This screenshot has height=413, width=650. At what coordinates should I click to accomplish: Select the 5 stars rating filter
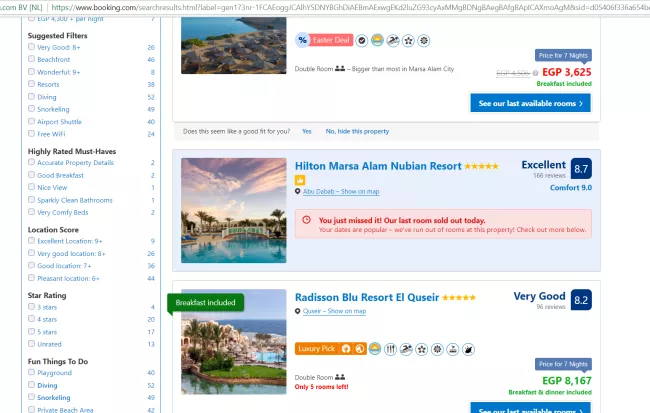[x=32, y=331]
